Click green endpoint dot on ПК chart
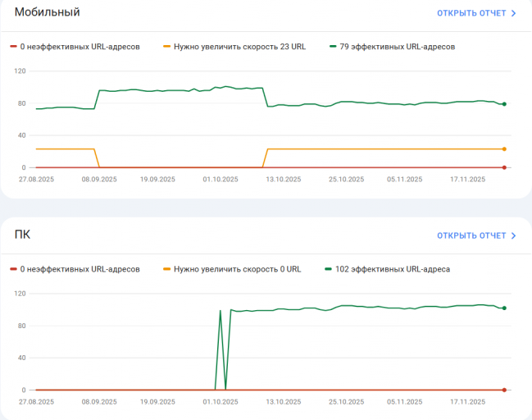Viewport: 532px width, 420px height. pyautogui.click(x=504, y=308)
